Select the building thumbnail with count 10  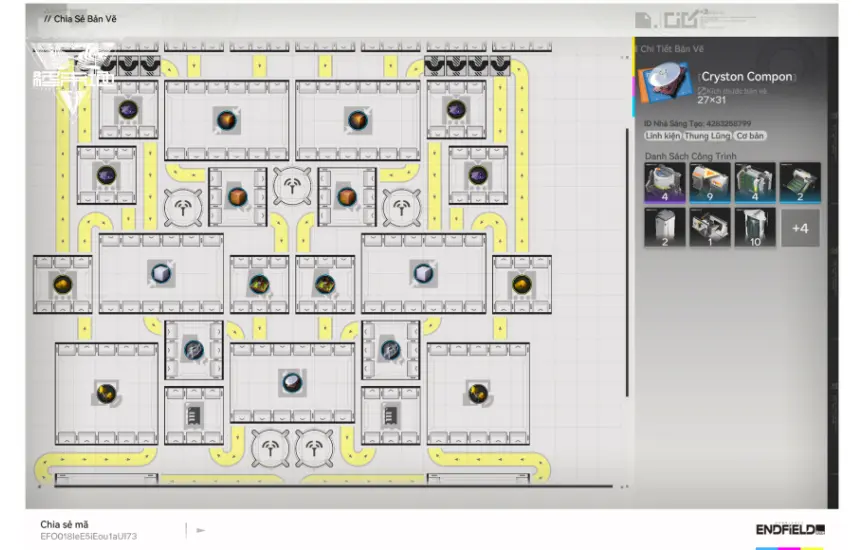755,227
